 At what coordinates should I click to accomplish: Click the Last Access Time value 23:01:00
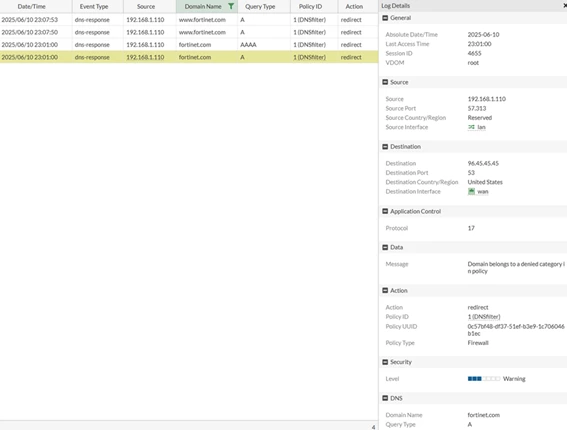pyautogui.click(x=479, y=44)
